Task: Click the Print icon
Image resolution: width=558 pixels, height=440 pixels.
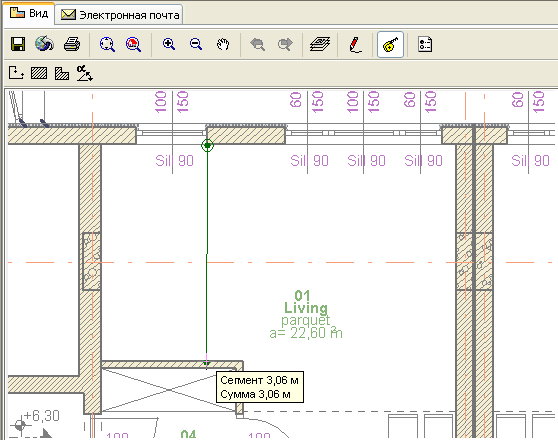Action: 72,44
